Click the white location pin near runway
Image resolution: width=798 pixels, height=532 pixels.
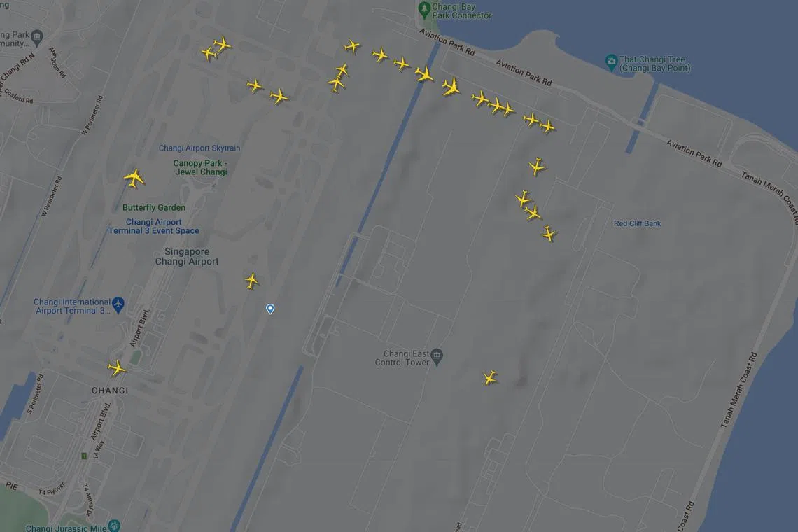[x=270, y=309]
